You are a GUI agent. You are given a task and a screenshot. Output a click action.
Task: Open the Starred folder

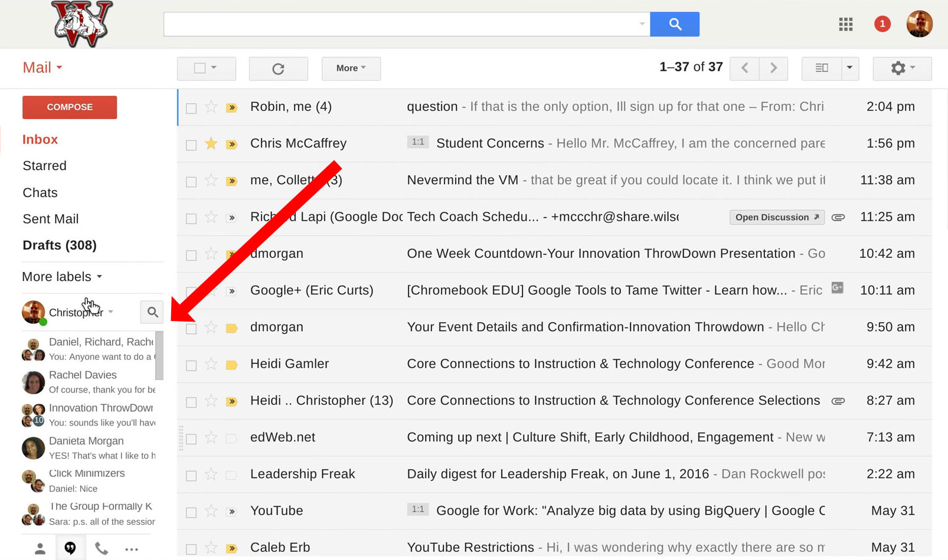(44, 166)
